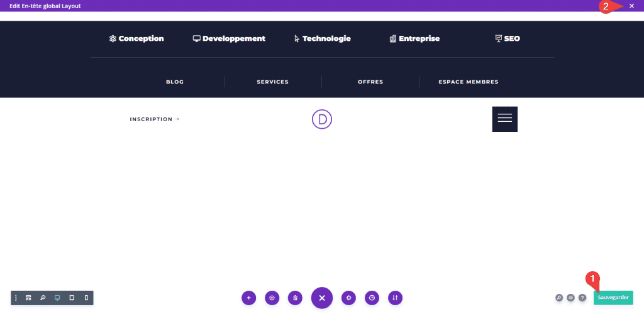Open page settings gear button

click(x=348, y=298)
